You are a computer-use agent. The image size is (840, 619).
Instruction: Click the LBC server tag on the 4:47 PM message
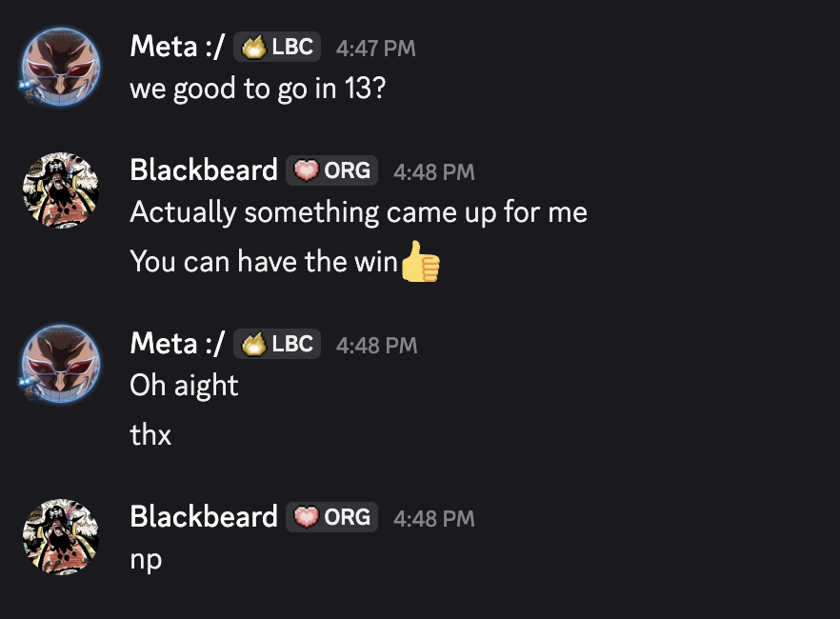(x=277, y=47)
